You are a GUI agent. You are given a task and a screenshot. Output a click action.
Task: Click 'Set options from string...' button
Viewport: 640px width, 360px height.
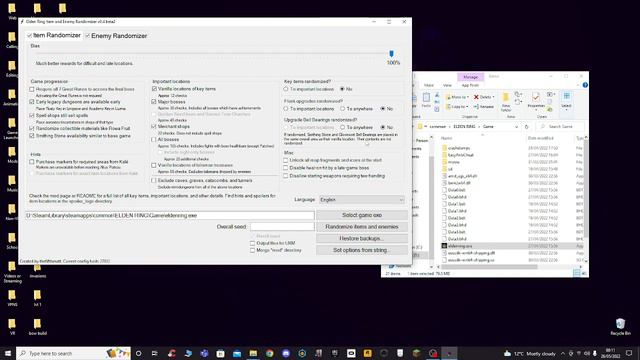click(x=362, y=250)
